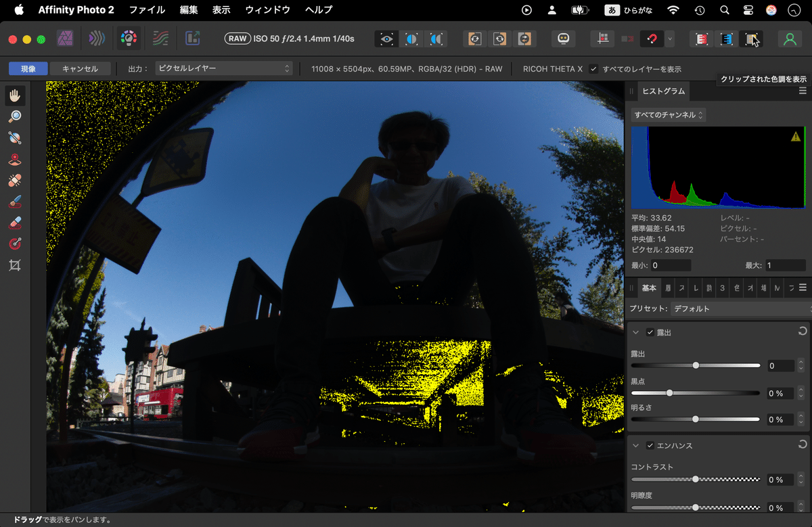Open the すべてのチャンネル histogram channel selector

[x=670, y=114]
